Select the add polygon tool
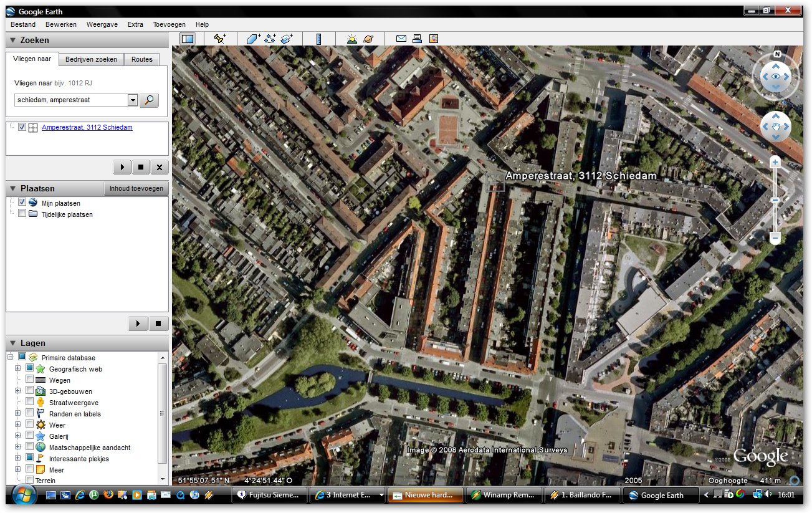Image resolution: width=812 pixels, height=513 pixels. (x=252, y=39)
